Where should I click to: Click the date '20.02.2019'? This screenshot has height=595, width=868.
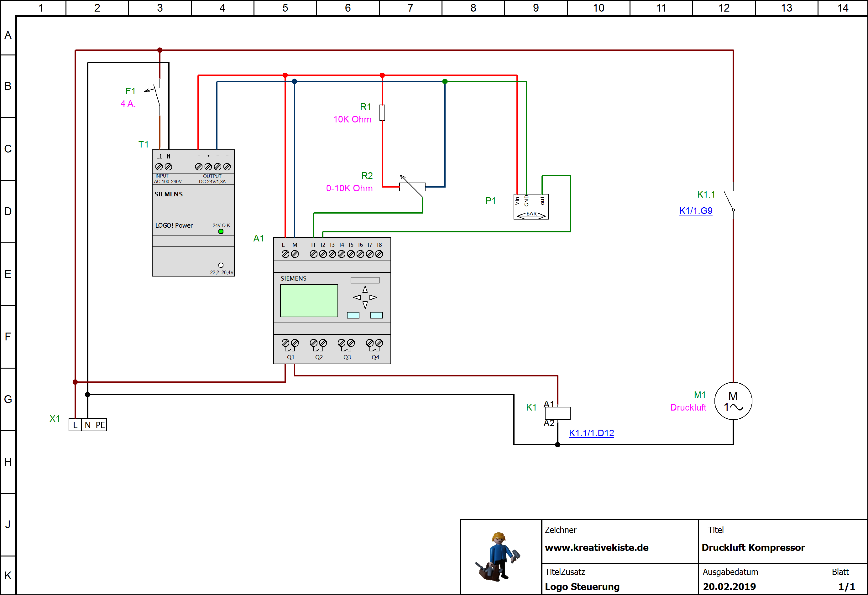pos(729,587)
